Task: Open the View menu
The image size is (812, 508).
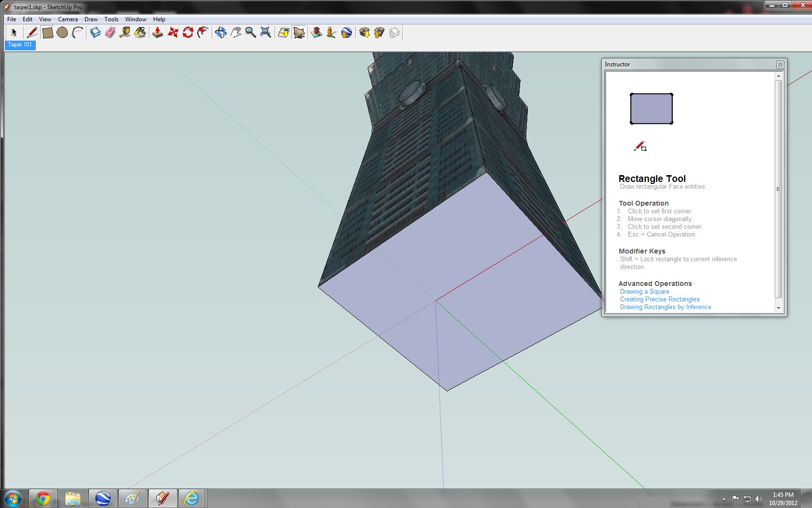Action: 45,19
